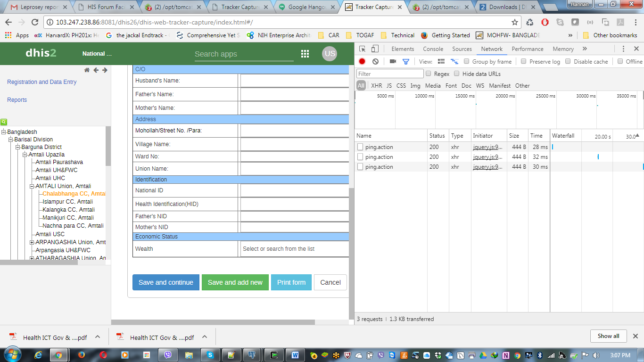The height and width of the screenshot is (362, 644).
Task: Collapse the Barguna District tree node
Action: point(18,147)
